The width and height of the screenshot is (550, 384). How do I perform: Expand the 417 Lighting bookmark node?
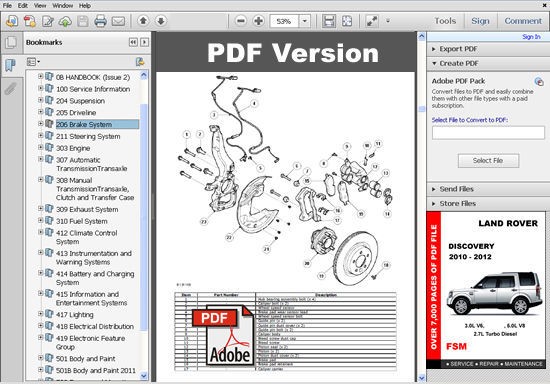coord(40,314)
